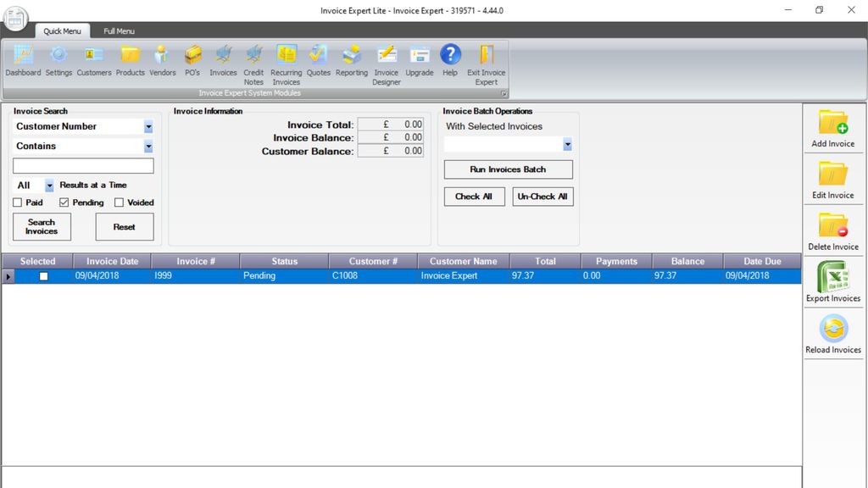The height and width of the screenshot is (488, 868).
Task: Expand the With Selected Invoices dropdown
Action: click(568, 144)
